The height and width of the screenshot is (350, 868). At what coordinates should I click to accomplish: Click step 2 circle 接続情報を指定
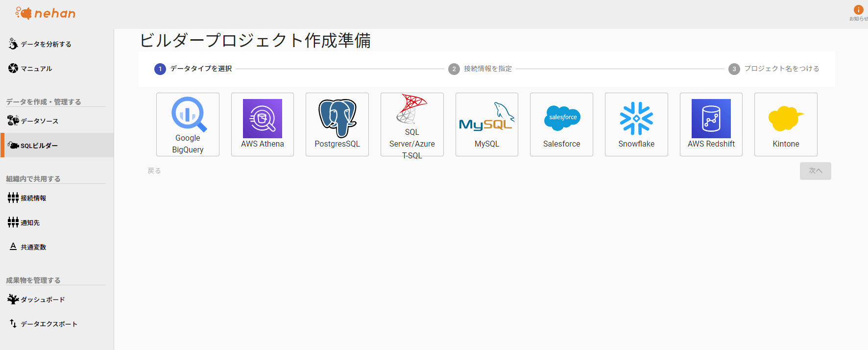[x=454, y=69]
